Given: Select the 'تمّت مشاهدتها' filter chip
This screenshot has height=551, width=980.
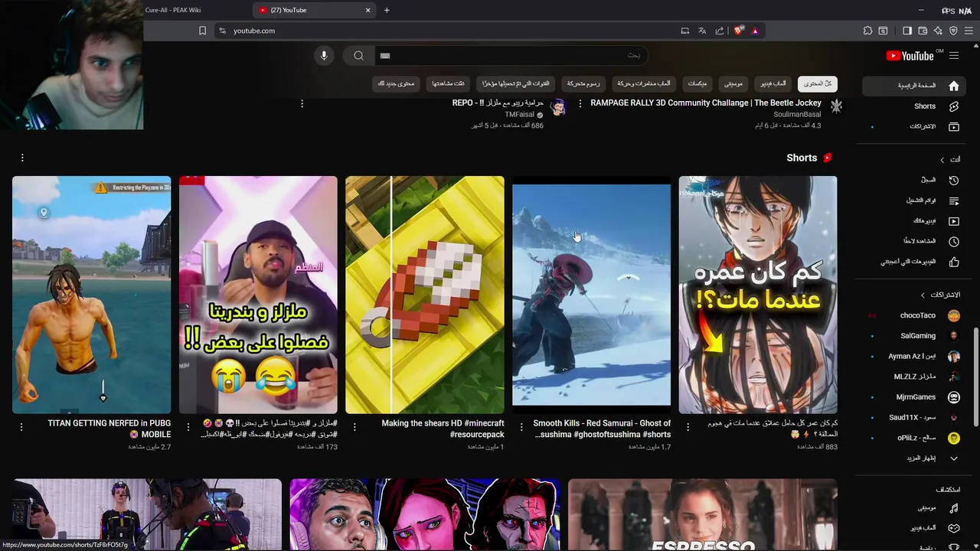Looking at the screenshot, I should pos(449,83).
